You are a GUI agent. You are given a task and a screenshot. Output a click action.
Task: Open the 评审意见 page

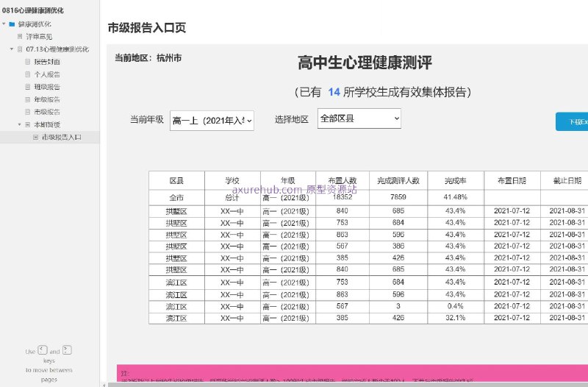click(x=39, y=37)
